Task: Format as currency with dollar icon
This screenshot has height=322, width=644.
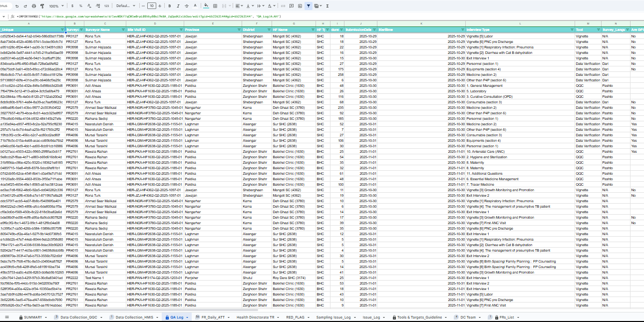Action: [x=73, y=6]
